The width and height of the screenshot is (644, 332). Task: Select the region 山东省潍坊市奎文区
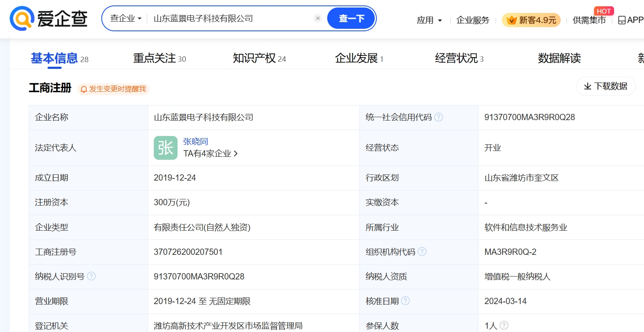pos(521,178)
